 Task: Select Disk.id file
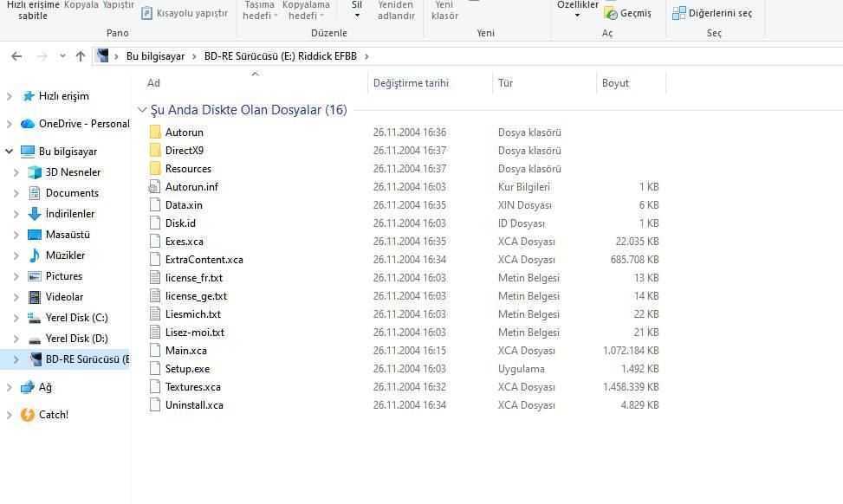pos(180,223)
